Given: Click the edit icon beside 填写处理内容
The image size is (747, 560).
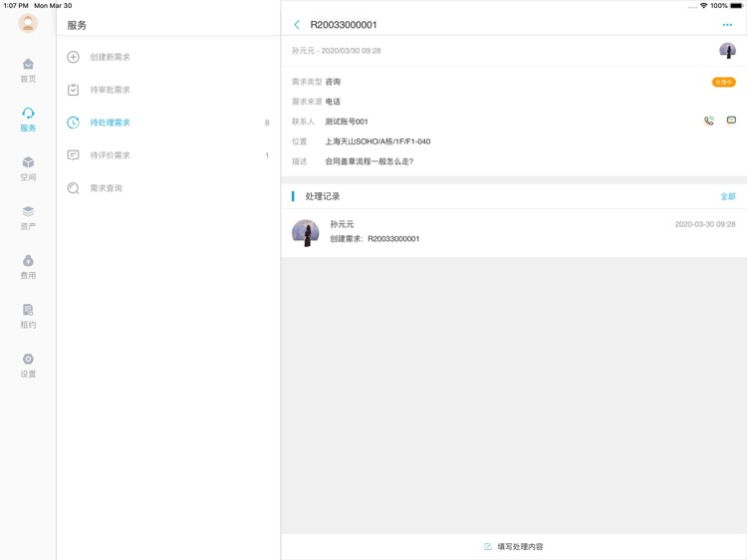Looking at the screenshot, I should click(x=488, y=547).
